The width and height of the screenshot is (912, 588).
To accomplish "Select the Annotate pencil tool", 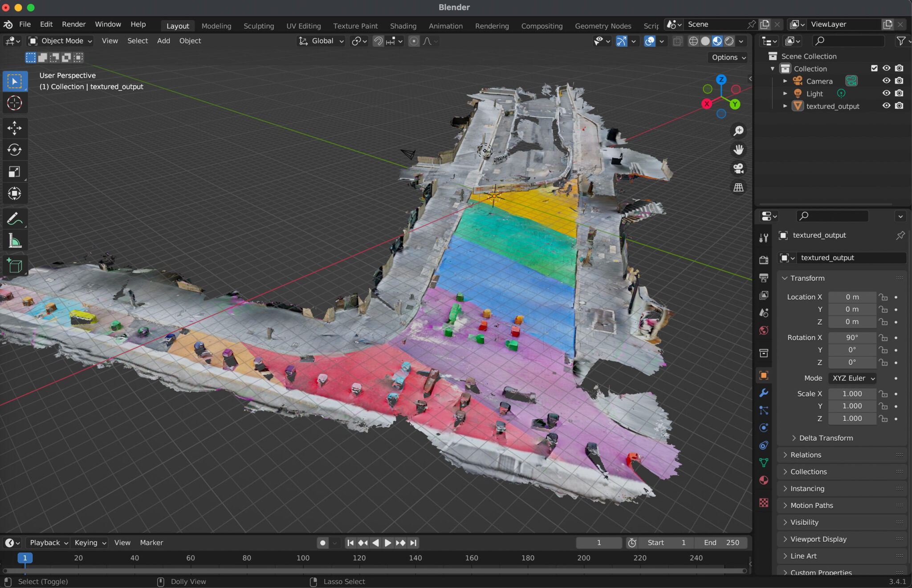I will click(x=14, y=219).
